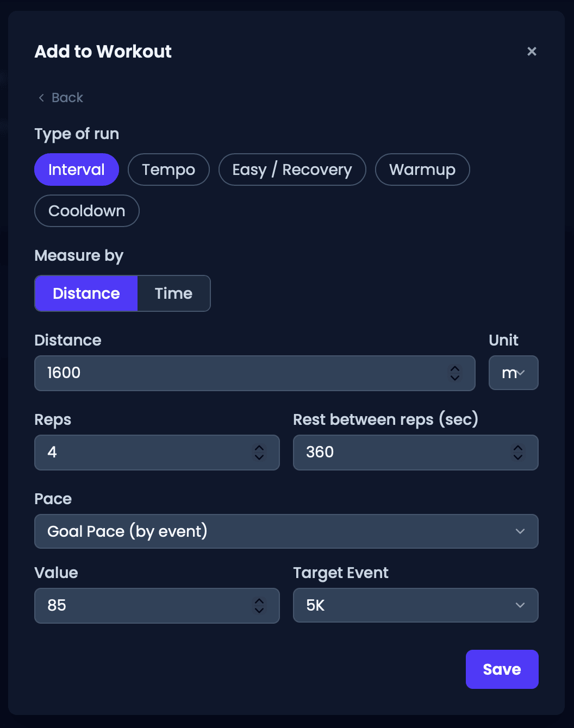Switch Measure by to Time

[174, 293]
